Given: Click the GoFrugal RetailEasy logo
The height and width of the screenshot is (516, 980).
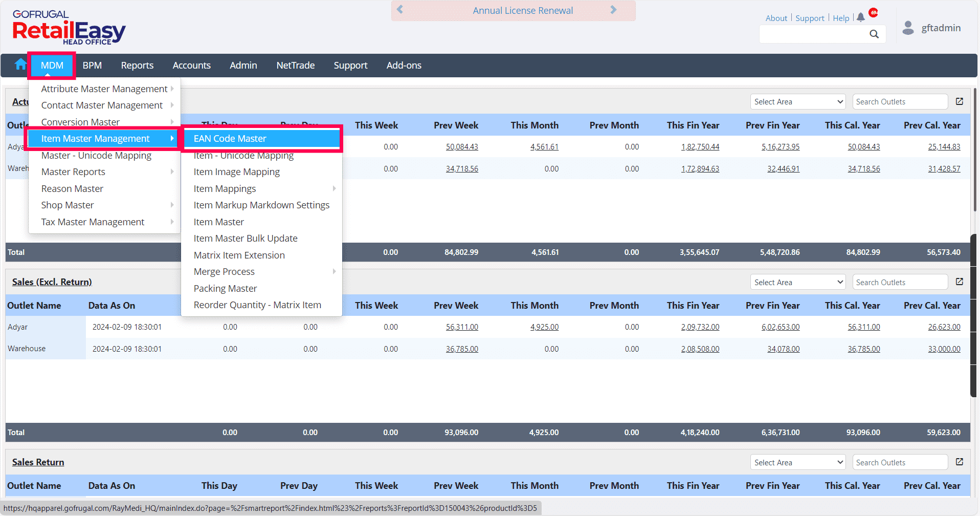Looking at the screenshot, I should point(69,28).
